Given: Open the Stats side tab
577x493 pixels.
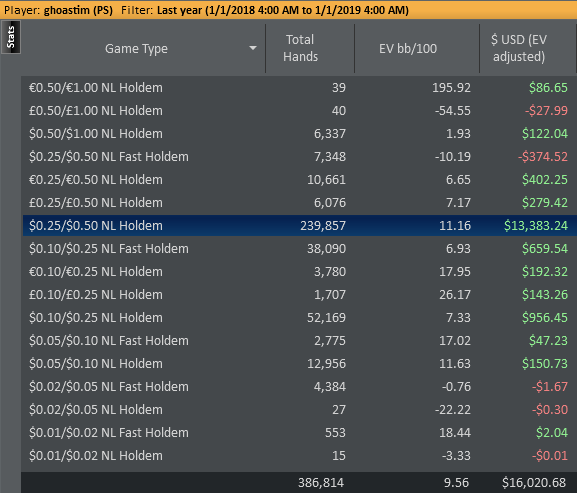Looking at the screenshot, I should (x=11, y=37).
